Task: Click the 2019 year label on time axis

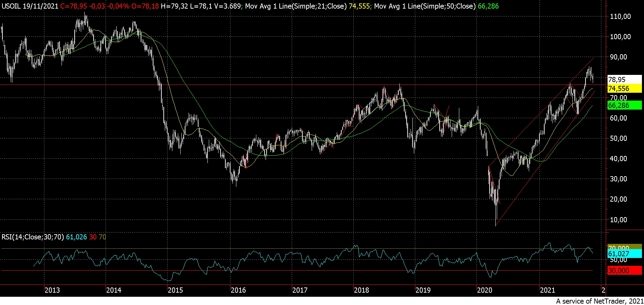Action: click(423, 290)
